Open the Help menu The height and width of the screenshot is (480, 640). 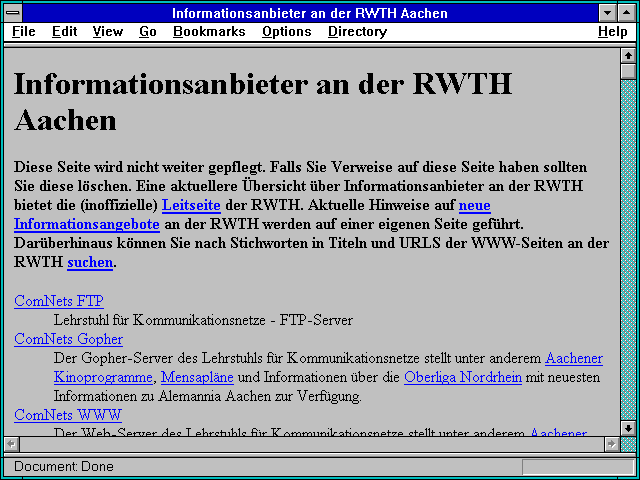tap(613, 32)
